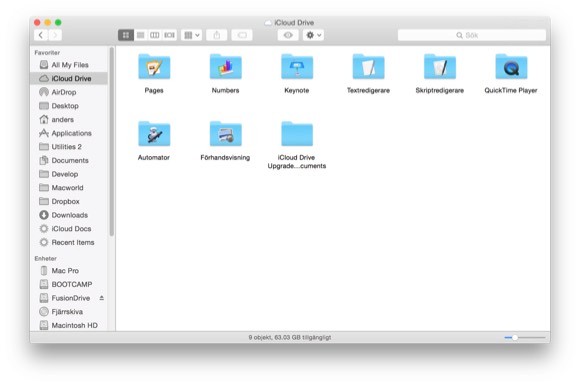Viewport: 580px width, 386px height.
Task: Click the icon size slider
Action: (525, 338)
